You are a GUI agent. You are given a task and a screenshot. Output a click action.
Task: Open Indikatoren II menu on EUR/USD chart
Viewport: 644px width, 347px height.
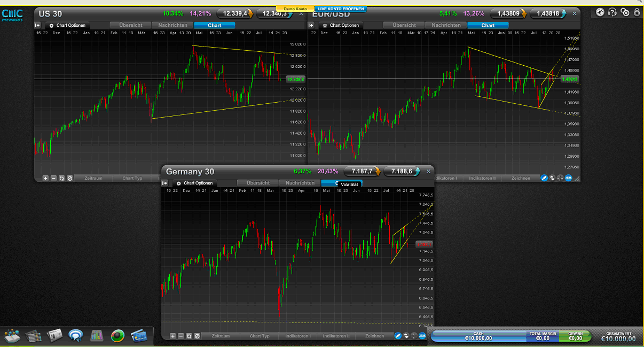click(482, 178)
